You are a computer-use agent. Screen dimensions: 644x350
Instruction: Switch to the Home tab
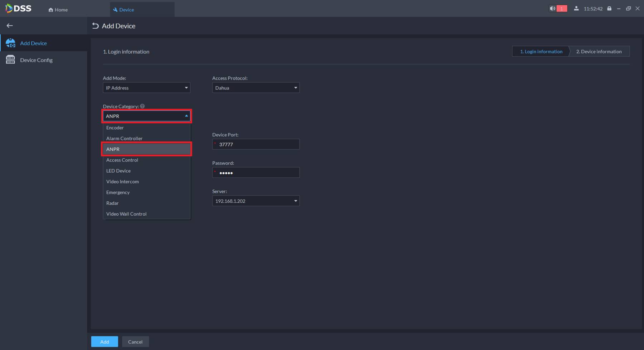pos(58,10)
